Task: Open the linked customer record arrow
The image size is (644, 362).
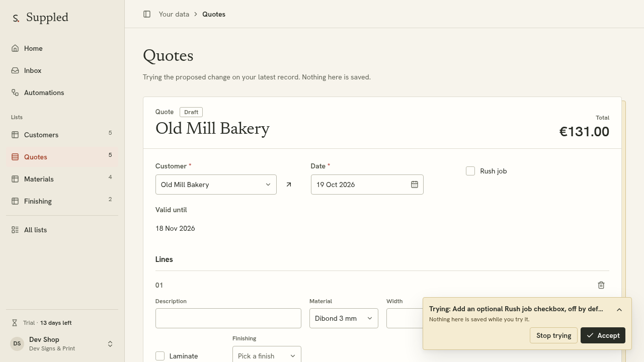Action: click(289, 185)
